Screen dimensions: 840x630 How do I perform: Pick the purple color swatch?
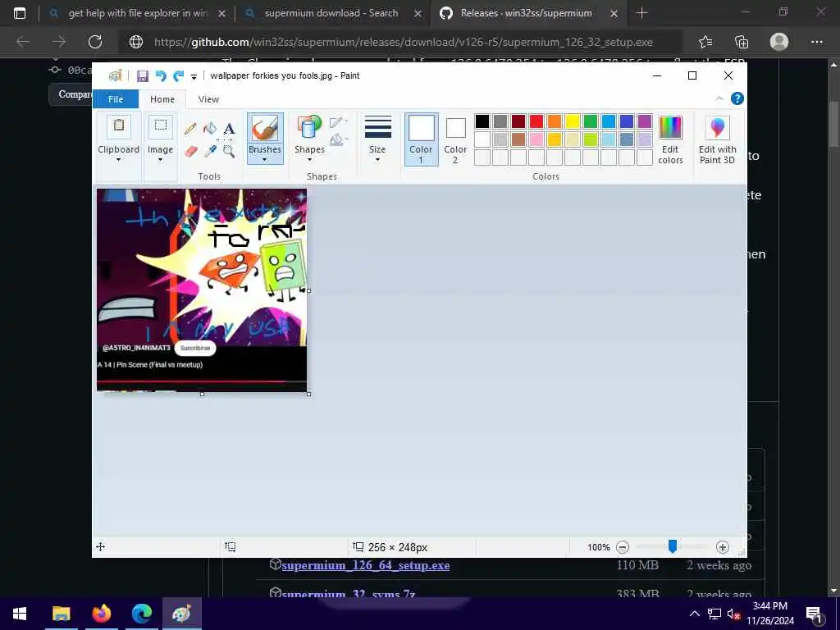point(645,121)
